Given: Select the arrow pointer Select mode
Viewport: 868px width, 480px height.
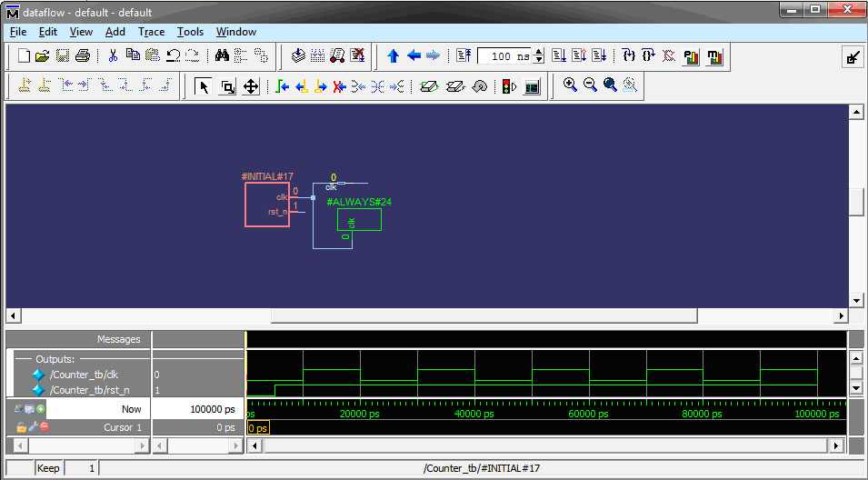Looking at the screenshot, I should pos(204,86).
